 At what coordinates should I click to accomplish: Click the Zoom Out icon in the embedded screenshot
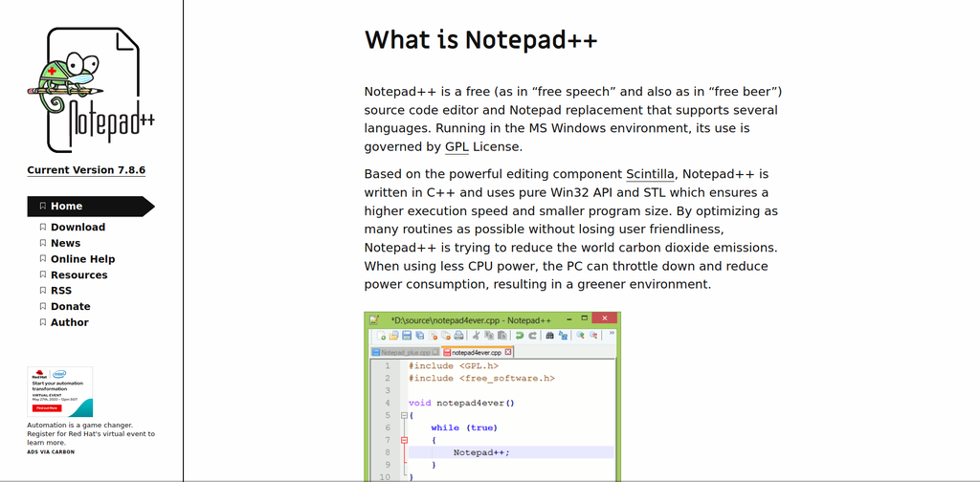593,335
